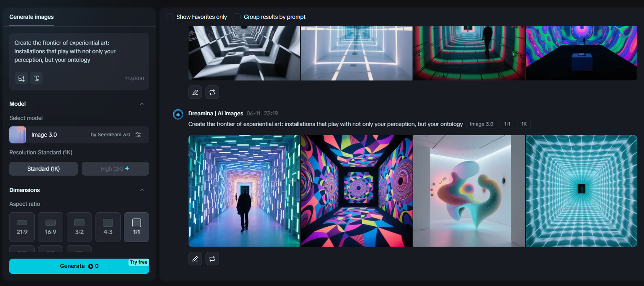Select Standard (1K) resolution

(43, 169)
